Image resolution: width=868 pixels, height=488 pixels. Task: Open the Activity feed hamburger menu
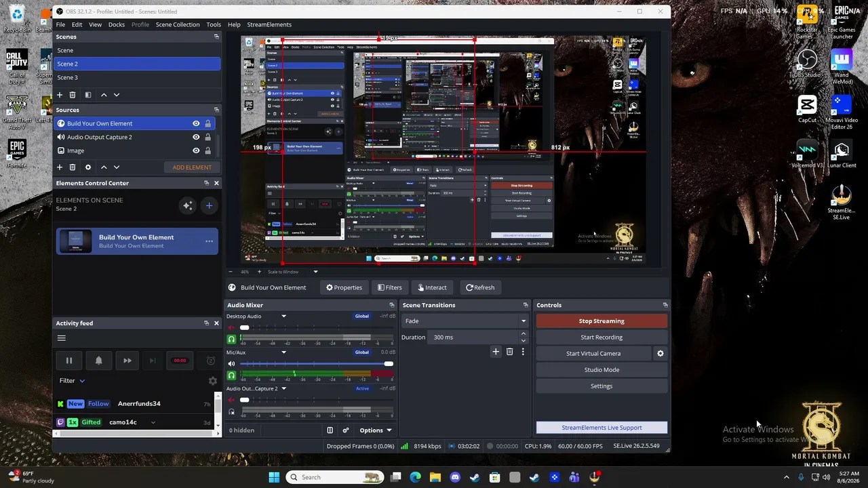(x=62, y=338)
